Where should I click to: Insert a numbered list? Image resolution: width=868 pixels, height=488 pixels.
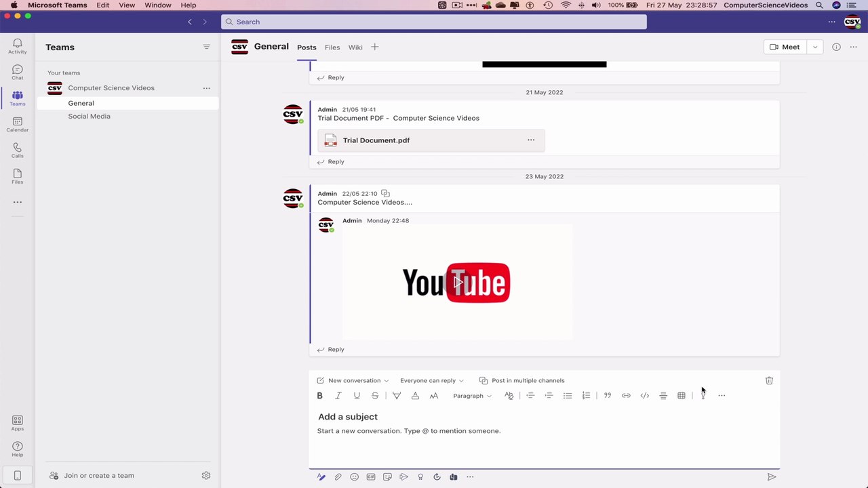coord(586,396)
